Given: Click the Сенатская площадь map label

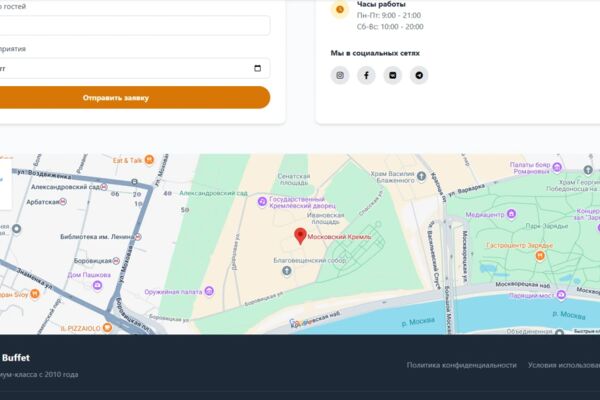Looking at the screenshot, I should [x=294, y=179].
